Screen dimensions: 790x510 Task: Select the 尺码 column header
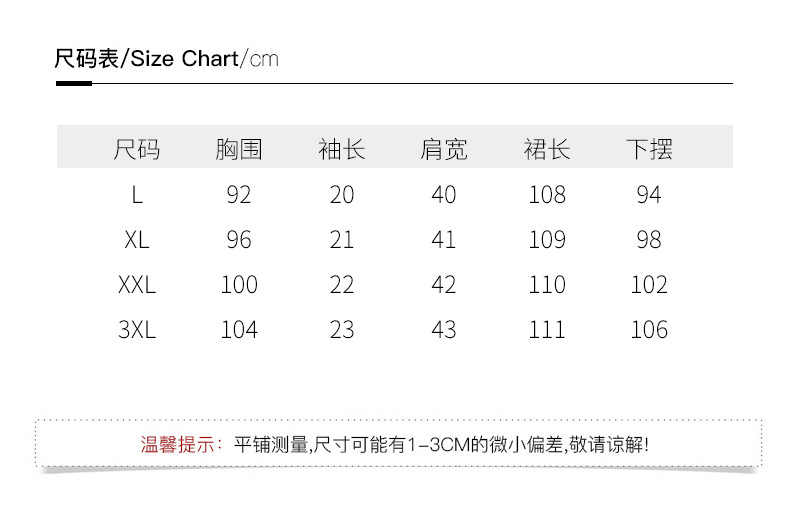(x=137, y=150)
